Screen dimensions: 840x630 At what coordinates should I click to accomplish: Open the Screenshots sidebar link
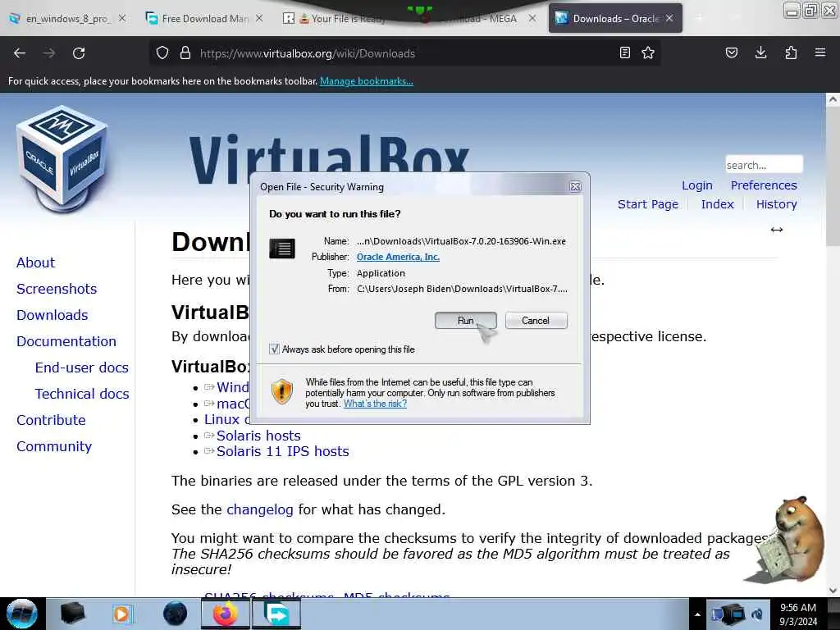pyautogui.click(x=57, y=289)
